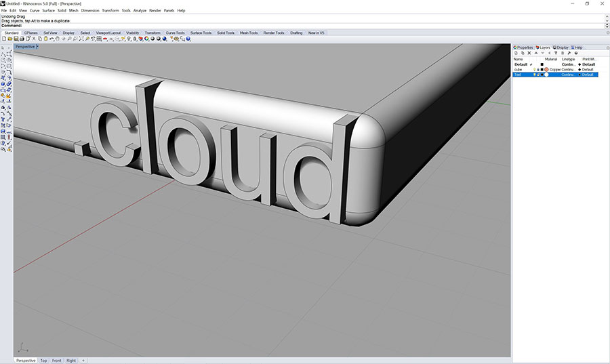Click the blue Render sphere icon
Viewport: 610px width, 364px height.
[x=165, y=39]
